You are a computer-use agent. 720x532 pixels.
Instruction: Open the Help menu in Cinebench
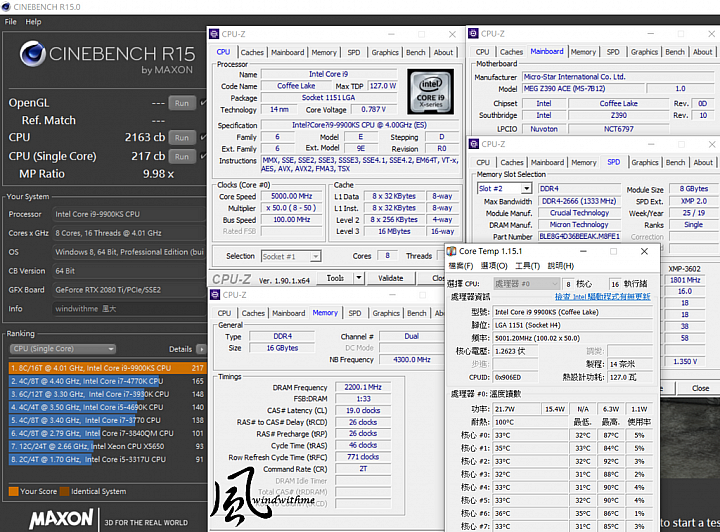click(33, 22)
